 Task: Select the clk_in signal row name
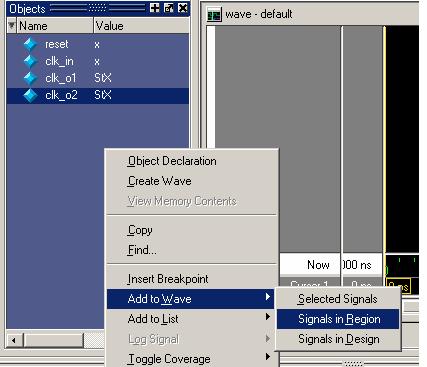coord(59,61)
